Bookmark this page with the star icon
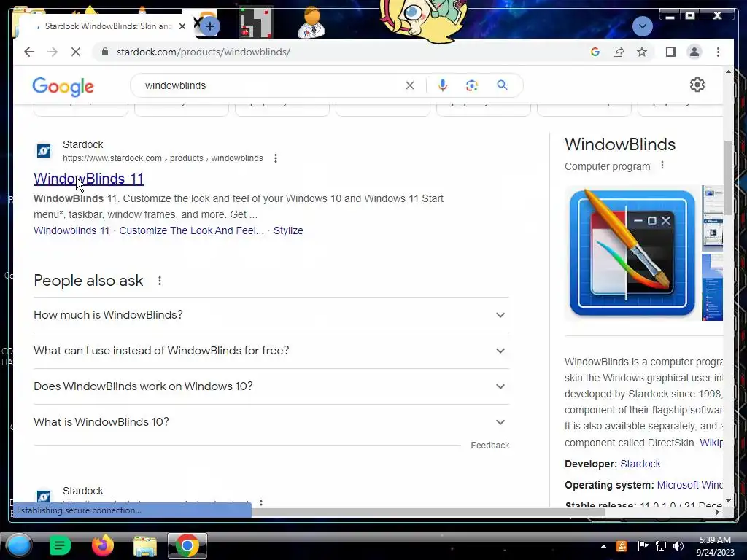747x560 pixels. 642,52
